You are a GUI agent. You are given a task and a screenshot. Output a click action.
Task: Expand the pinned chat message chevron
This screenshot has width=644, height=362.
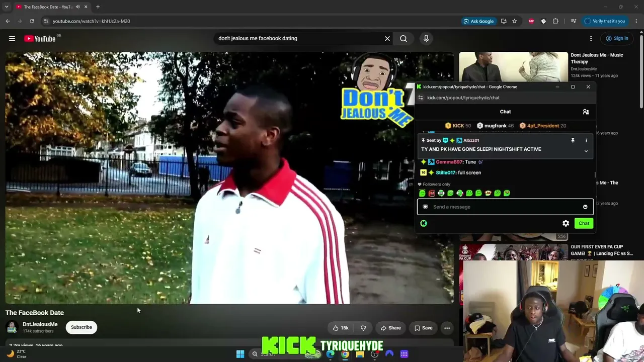click(x=586, y=151)
